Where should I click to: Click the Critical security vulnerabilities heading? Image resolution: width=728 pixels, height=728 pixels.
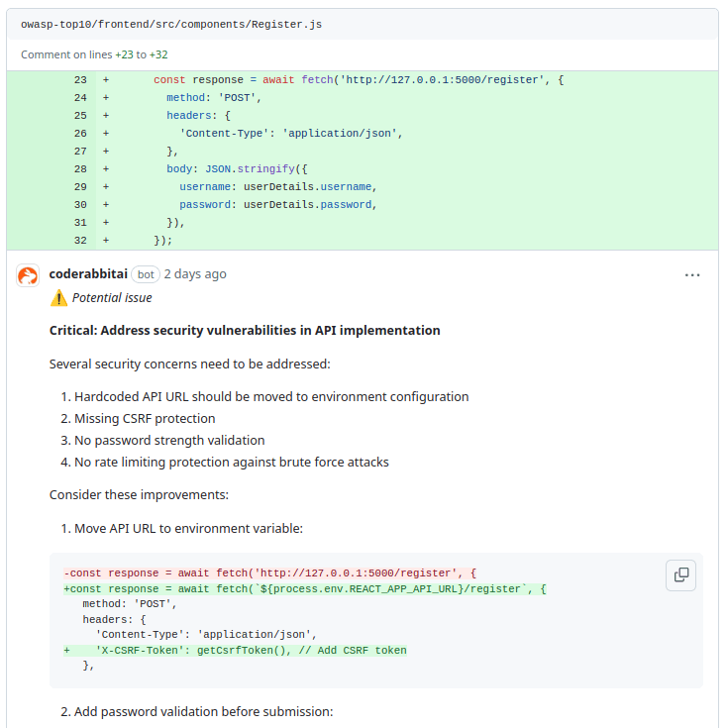pyautogui.click(x=245, y=331)
